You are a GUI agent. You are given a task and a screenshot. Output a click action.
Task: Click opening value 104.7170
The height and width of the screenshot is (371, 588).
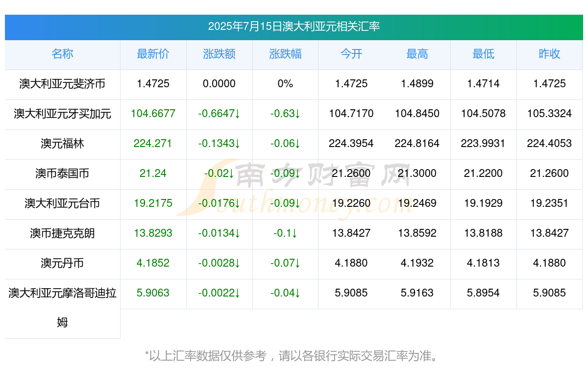click(351, 114)
